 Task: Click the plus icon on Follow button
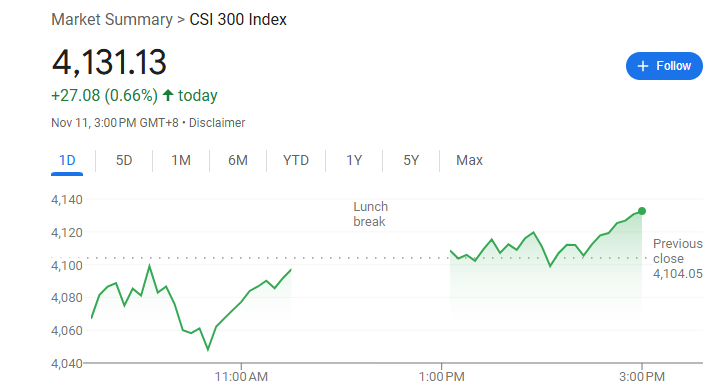(642, 66)
